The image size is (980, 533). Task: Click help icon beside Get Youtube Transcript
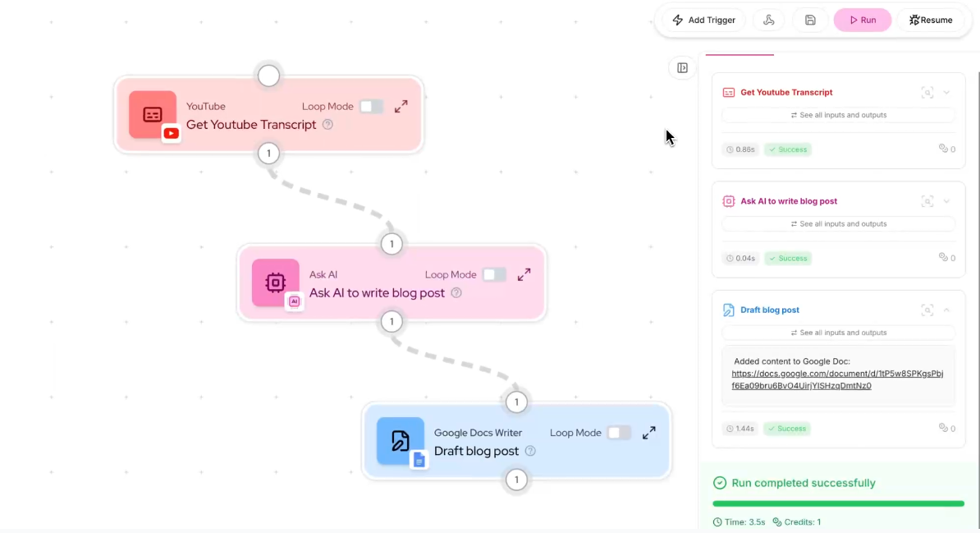pos(327,125)
